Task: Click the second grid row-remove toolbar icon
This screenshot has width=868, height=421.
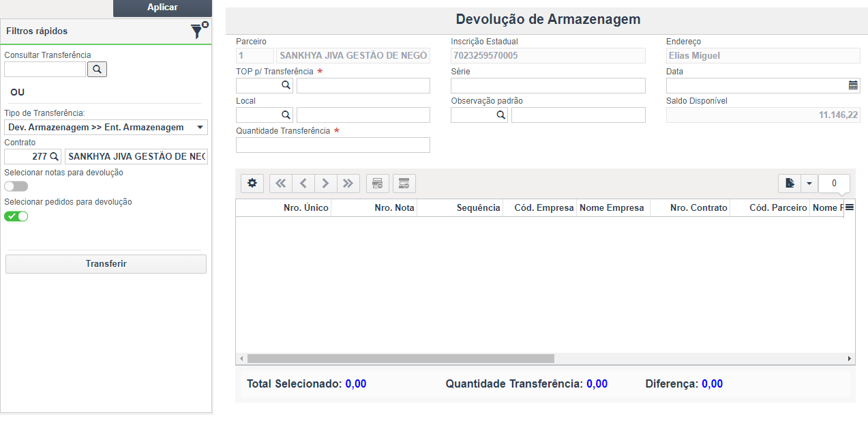Action: pyautogui.click(x=404, y=183)
